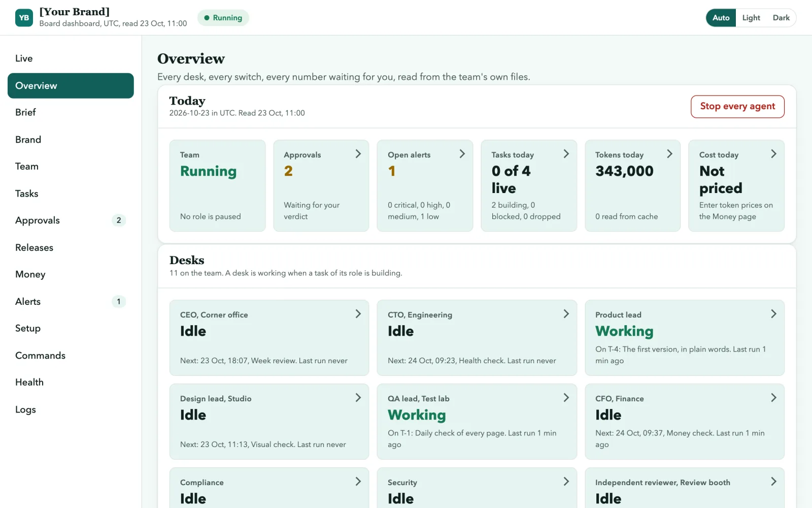
Task: Open Releases page in sidebar
Action: [71, 247]
